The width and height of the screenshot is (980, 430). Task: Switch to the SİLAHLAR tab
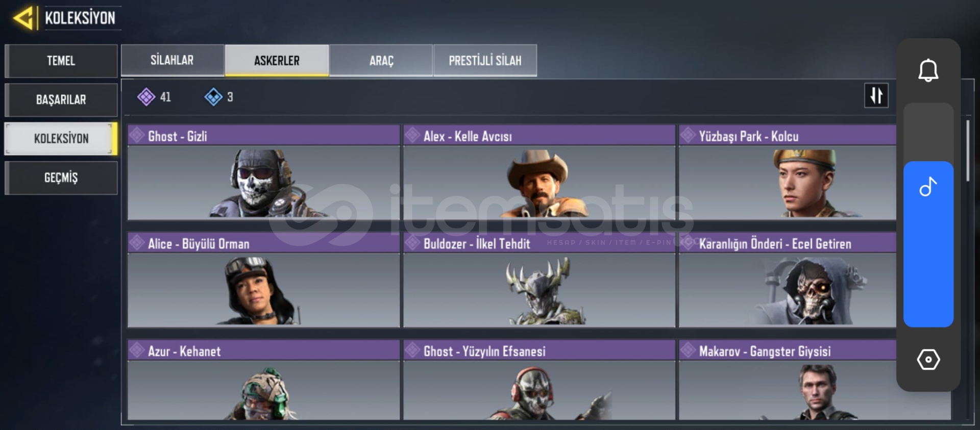173,60
